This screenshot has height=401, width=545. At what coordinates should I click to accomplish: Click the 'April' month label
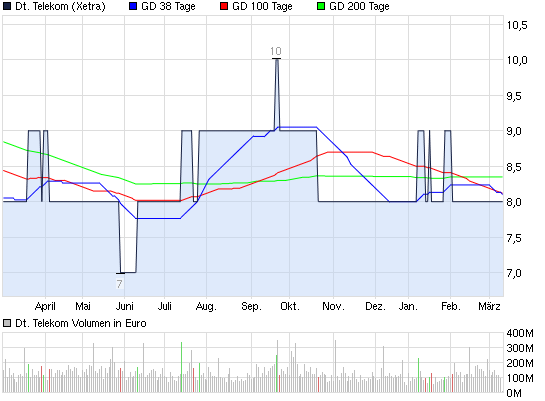point(45,306)
